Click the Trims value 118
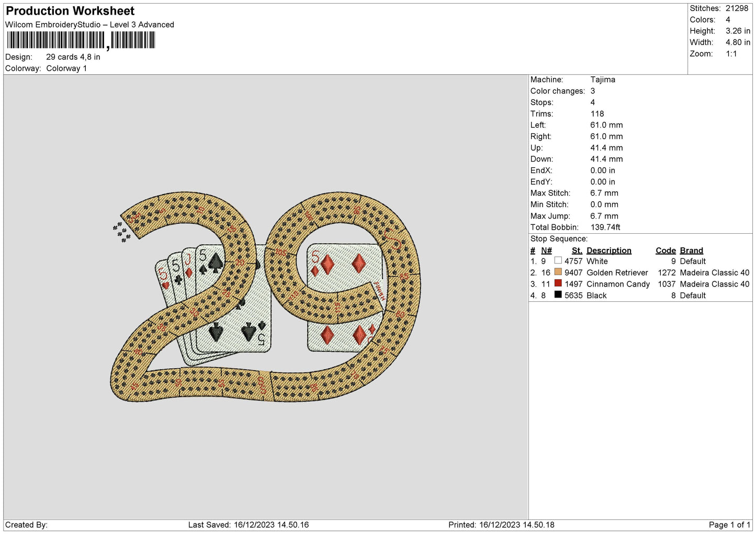 [597, 113]
